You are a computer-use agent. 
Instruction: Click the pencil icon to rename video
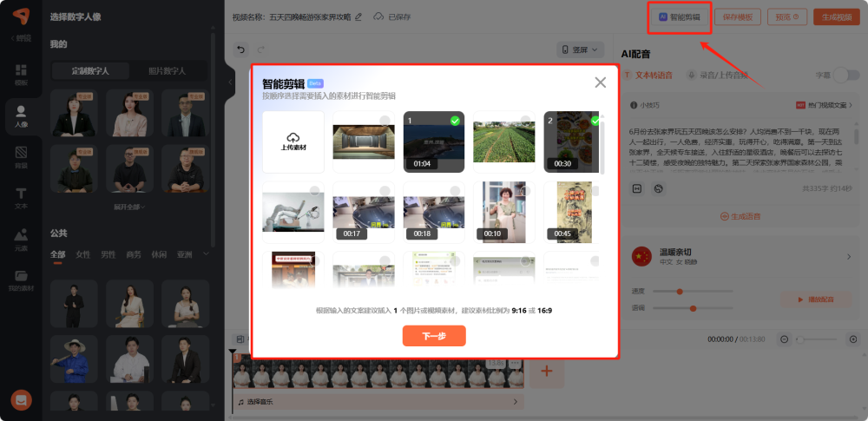pyautogui.click(x=358, y=16)
